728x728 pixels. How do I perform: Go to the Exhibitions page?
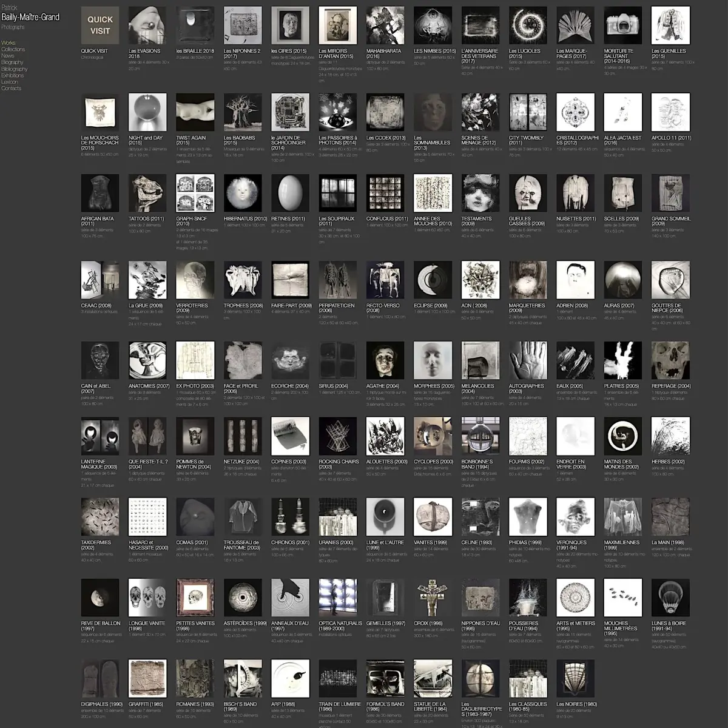click(13, 75)
